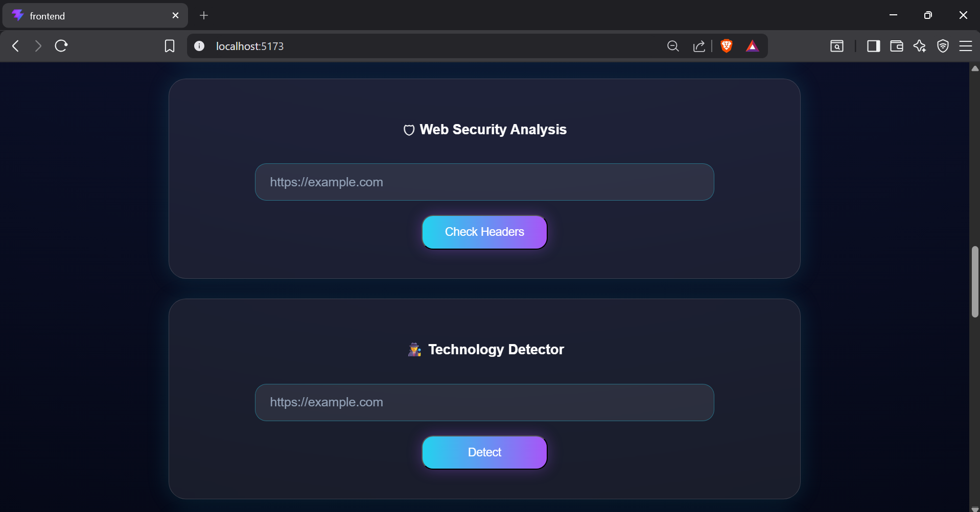Open the Brave Wallet icon
The width and height of the screenshot is (980, 512).
pos(896,46)
